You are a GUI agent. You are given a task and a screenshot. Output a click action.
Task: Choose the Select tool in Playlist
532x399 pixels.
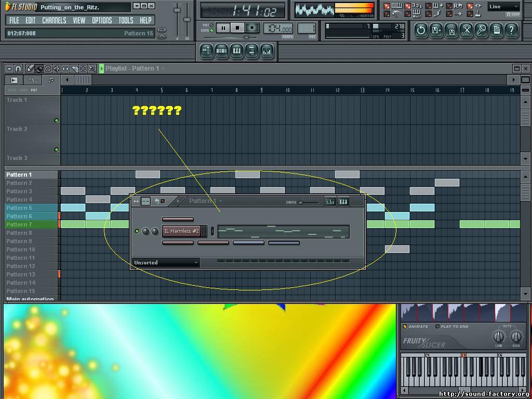click(83, 69)
